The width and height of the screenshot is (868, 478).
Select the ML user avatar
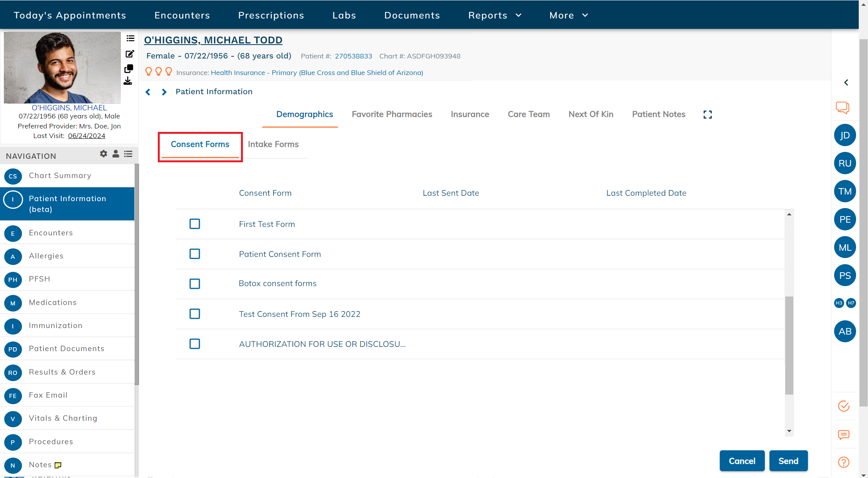click(845, 248)
